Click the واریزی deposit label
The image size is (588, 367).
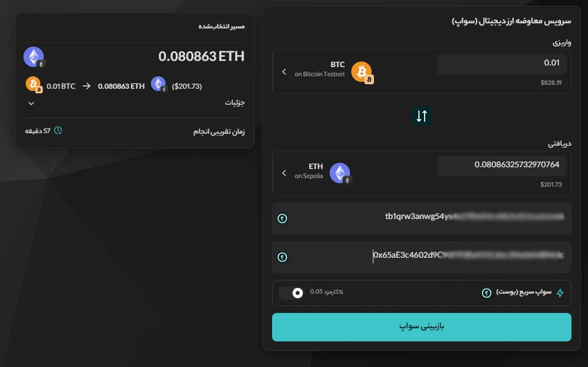(562, 43)
